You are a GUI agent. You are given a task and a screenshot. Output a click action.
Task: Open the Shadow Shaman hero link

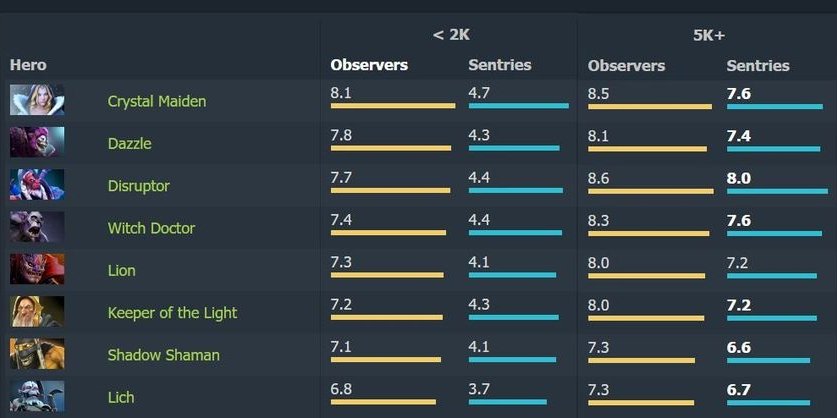click(163, 355)
